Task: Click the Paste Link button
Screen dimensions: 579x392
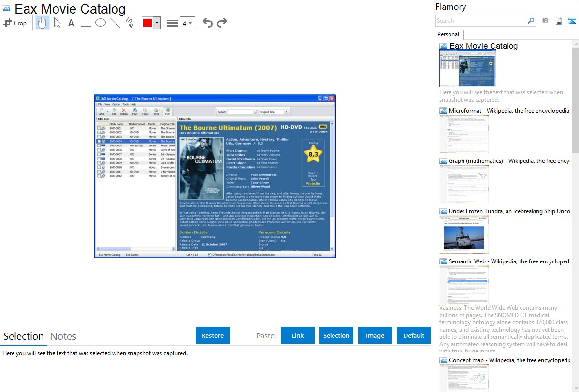Action: tap(298, 335)
